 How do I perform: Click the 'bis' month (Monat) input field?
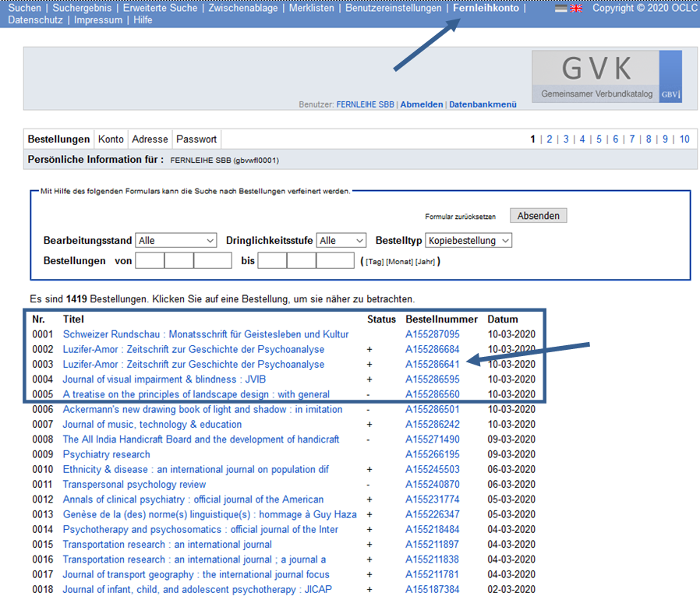[302, 260]
